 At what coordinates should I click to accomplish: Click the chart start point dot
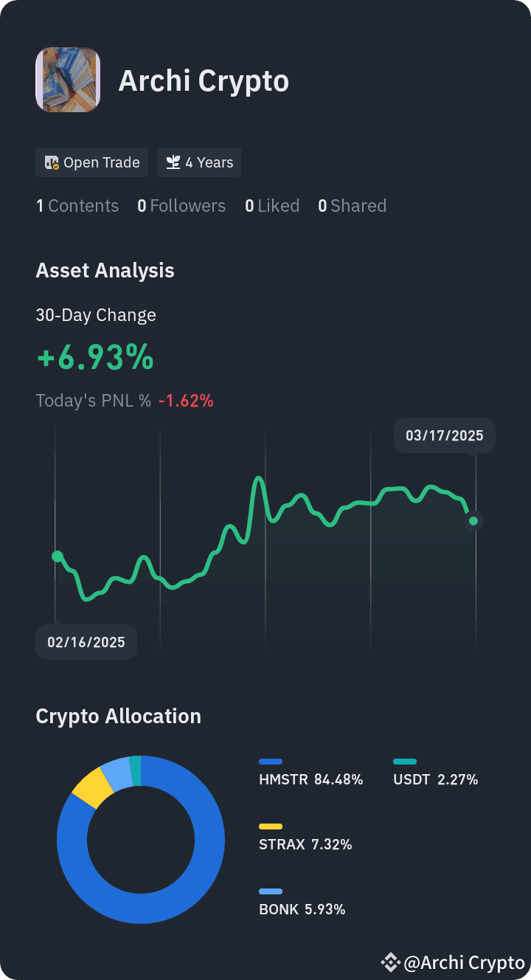pyautogui.click(x=58, y=556)
